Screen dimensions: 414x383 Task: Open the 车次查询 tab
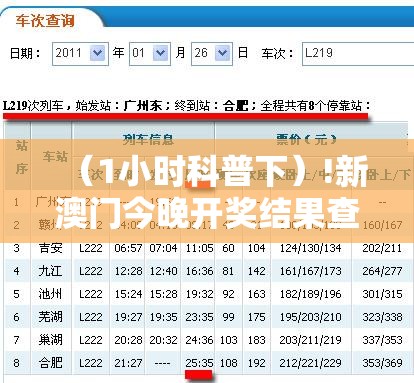tap(45, 21)
